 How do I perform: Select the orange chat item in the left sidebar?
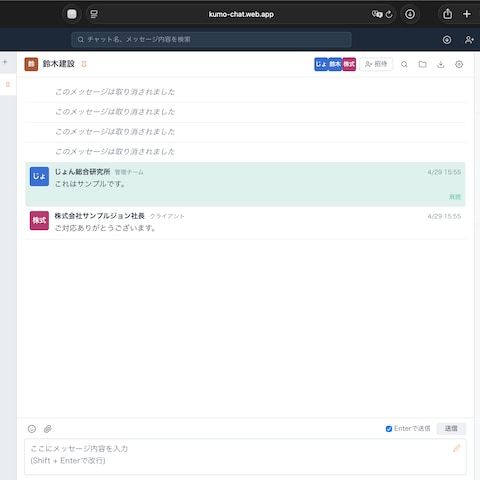(x=8, y=84)
